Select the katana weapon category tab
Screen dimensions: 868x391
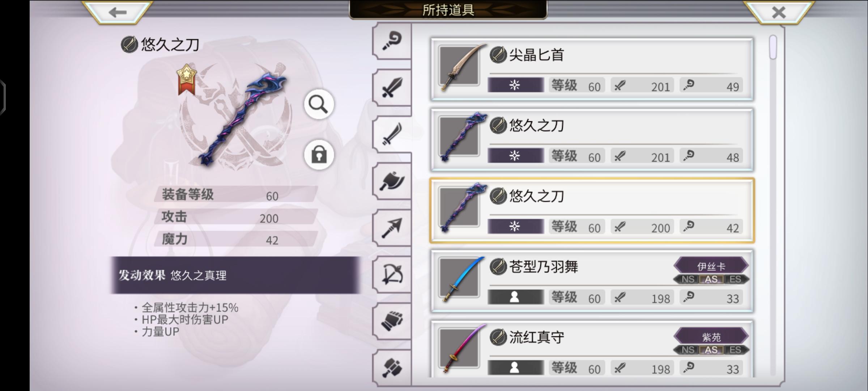coord(392,134)
